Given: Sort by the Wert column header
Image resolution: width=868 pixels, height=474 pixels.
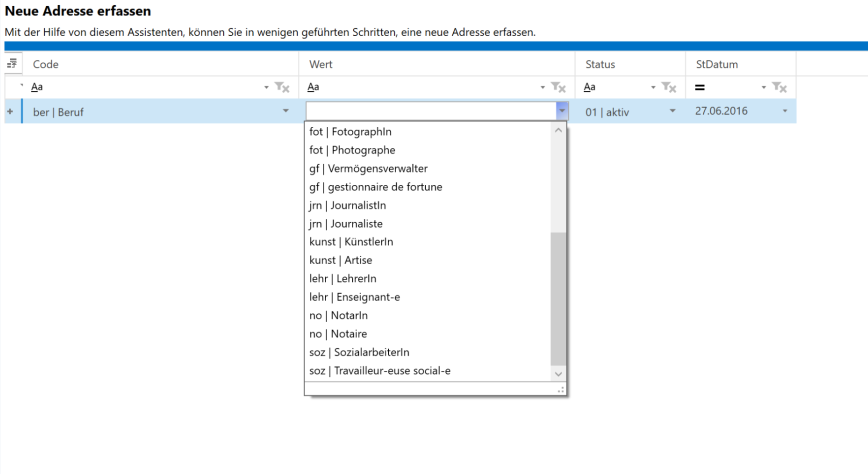Looking at the screenshot, I should (321, 64).
